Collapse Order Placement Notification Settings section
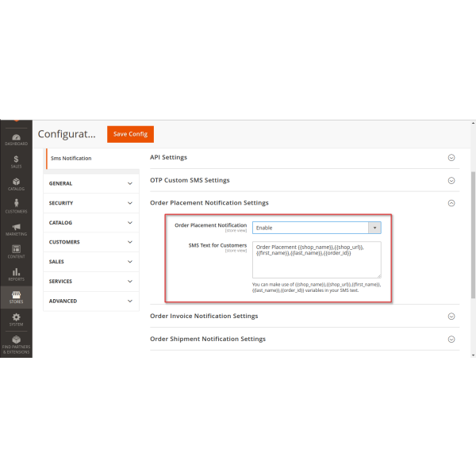Viewport: 476px width, 476px height. point(451,203)
